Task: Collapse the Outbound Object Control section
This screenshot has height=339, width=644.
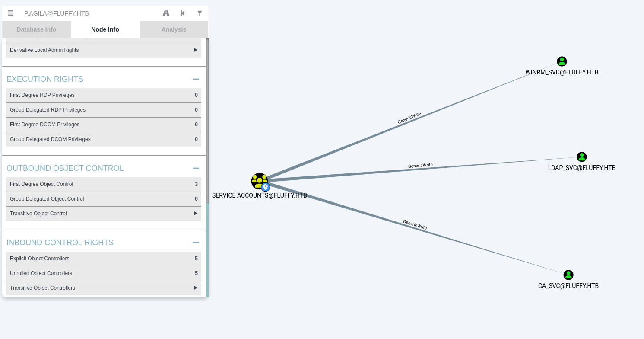Action: (196, 168)
